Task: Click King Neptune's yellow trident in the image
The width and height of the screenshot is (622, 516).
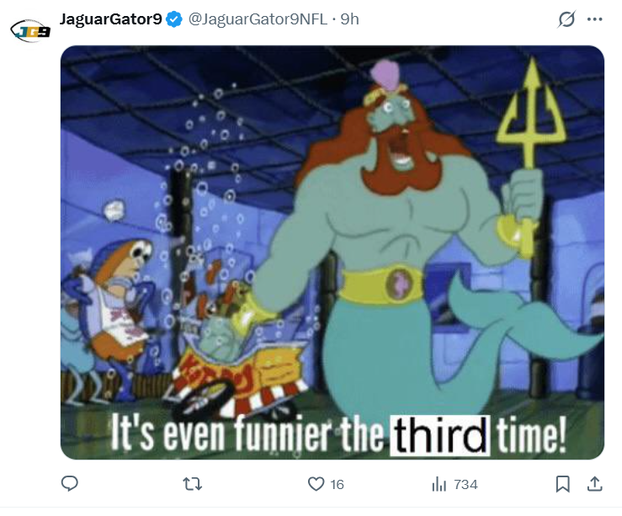Action: (x=530, y=151)
